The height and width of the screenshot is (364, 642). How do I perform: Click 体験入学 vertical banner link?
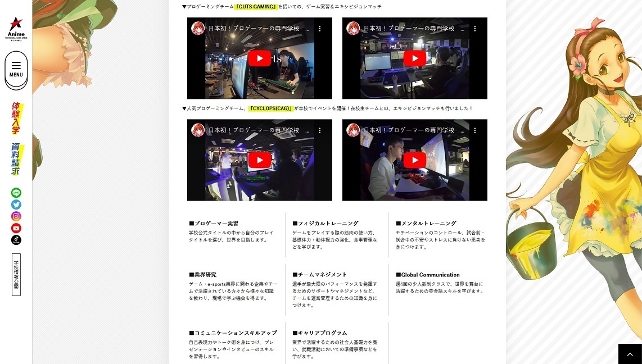click(16, 118)
